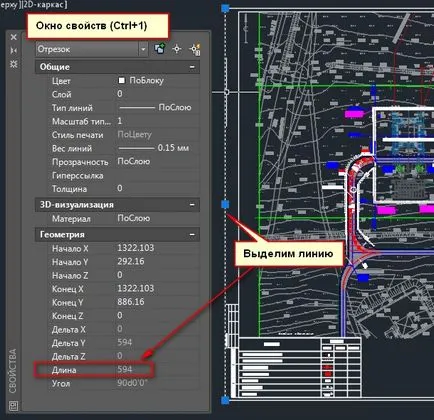Click the Угол value 90d0'0"
The height and width of the screenshot is (420, 434).
pos(132,383)
